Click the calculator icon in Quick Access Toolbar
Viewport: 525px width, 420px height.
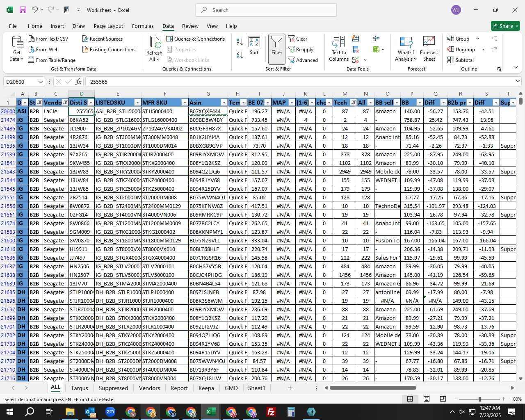click(x=67, y=10)
